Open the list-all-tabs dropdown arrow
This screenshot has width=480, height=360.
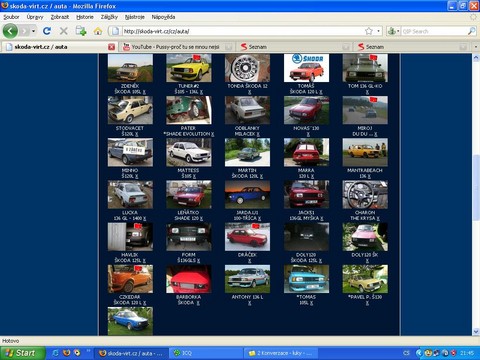(476, 47)
